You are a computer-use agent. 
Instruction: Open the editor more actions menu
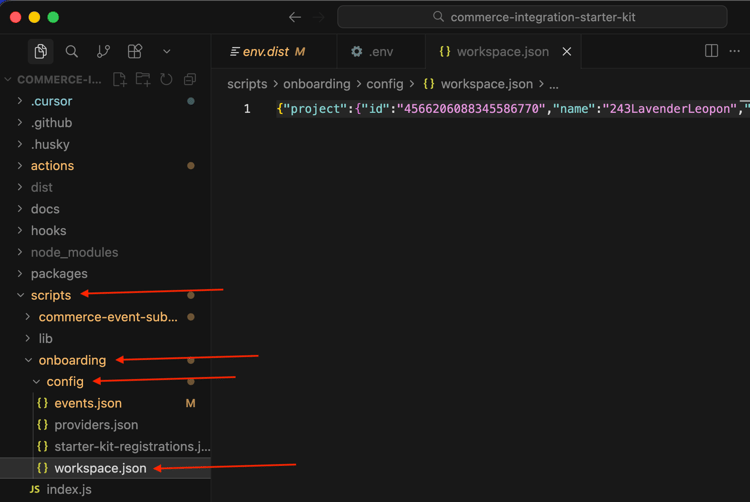(x=735, y=51)
